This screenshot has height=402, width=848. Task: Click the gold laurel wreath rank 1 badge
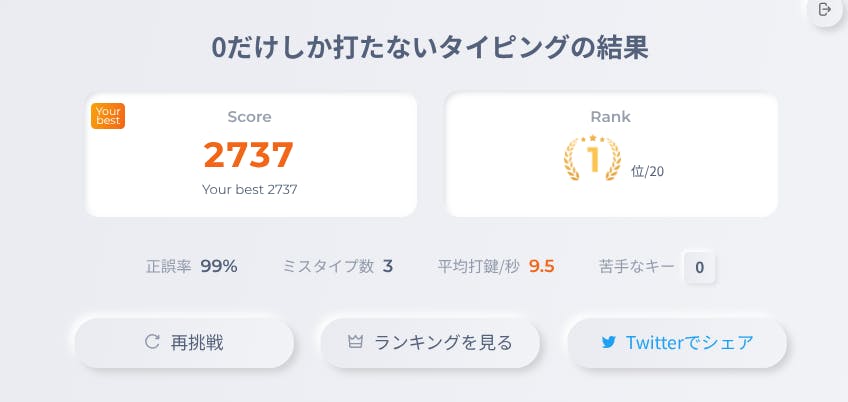coord(592,158)
